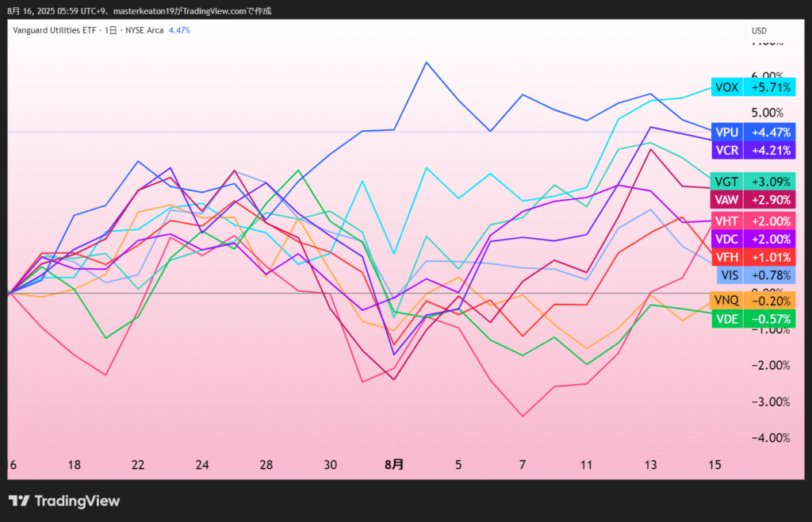Image resolution: width=812 pixels, height=522 pixels.
Task: Click the 15 date label on time axis
Action: pyautogui.click(x=714, y=465)
